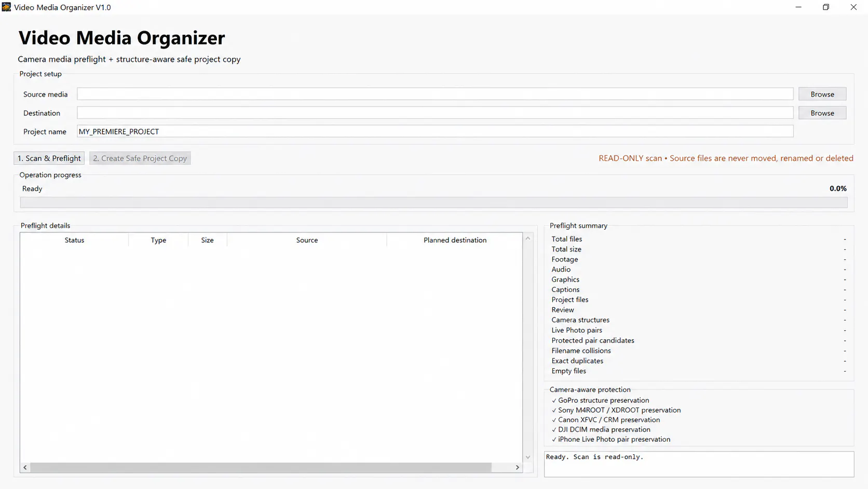This screenshot has width=868, height=489.
Task: Click the '0.0%' progress percentage
Action: tap(838, 189)
